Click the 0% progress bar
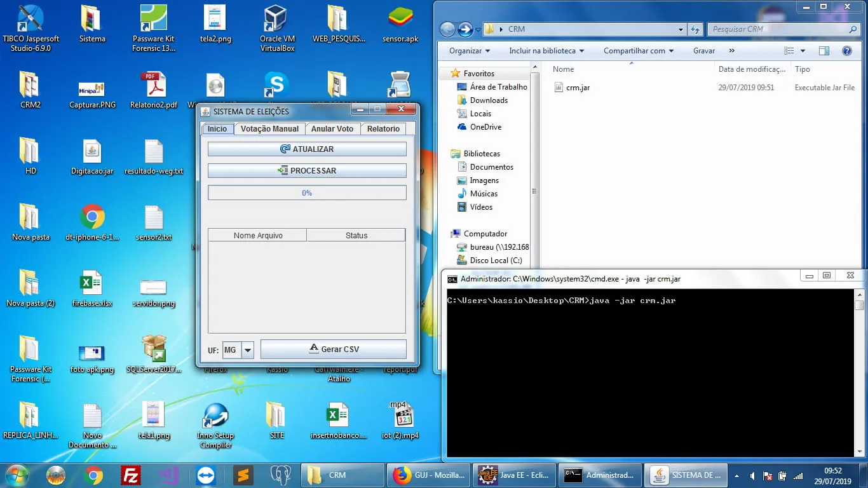The image size is (868, 488). click(x=307, y=193)
